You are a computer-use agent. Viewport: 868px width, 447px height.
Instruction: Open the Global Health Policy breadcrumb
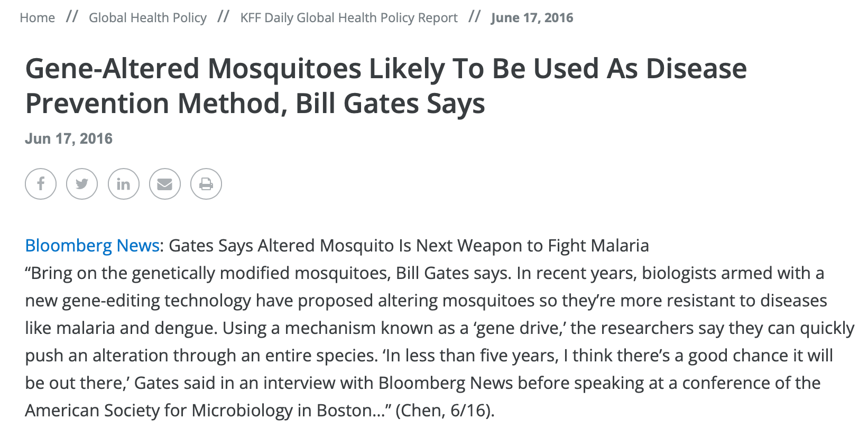pos(147,17)
